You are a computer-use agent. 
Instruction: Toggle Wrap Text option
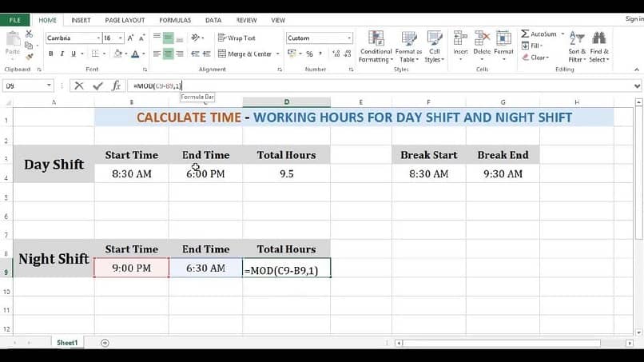237,38
